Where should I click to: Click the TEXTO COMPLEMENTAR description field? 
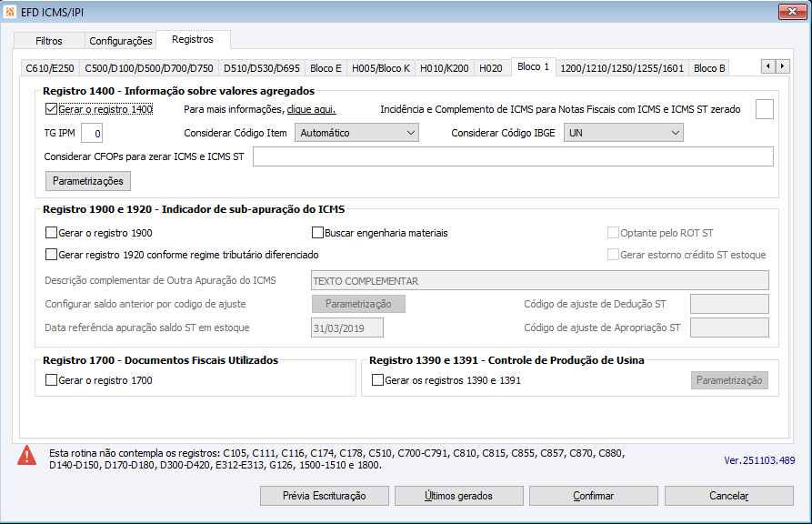539,280
